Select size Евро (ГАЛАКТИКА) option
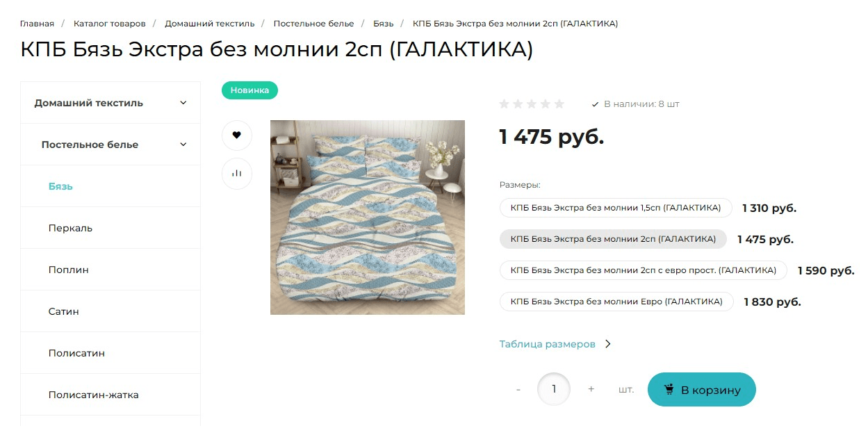Viewport: 868px width, 444px height. pos(616,302)
